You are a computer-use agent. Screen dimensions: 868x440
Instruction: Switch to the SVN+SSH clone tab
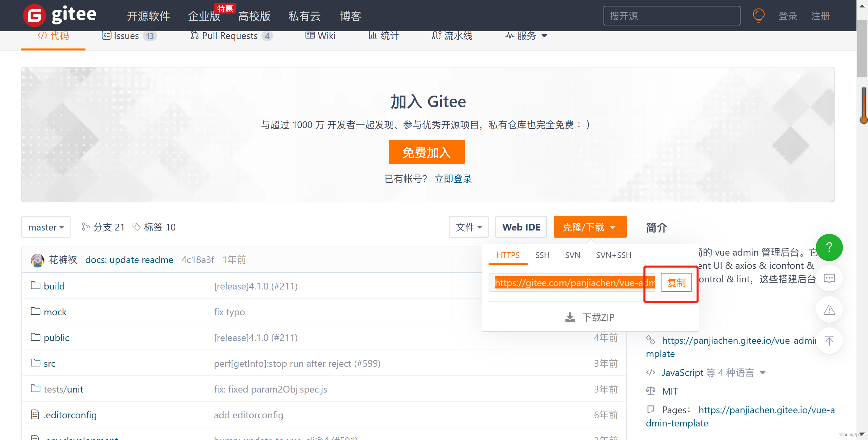pos(614,255)
